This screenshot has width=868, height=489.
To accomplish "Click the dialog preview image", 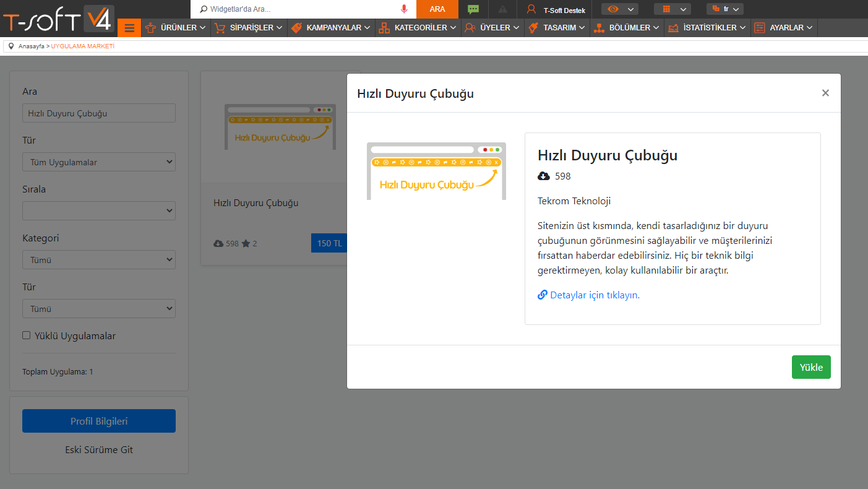I will pyautogui.click(x=436, y=171).
